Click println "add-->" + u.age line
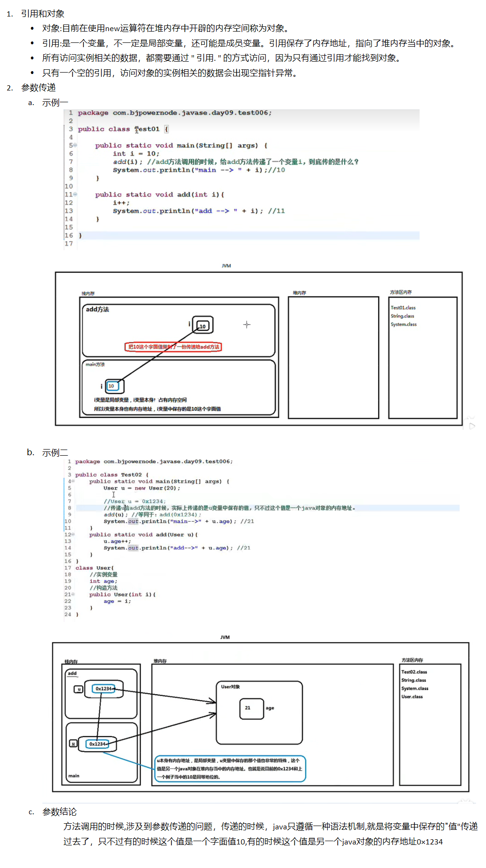 pos(177,548)
